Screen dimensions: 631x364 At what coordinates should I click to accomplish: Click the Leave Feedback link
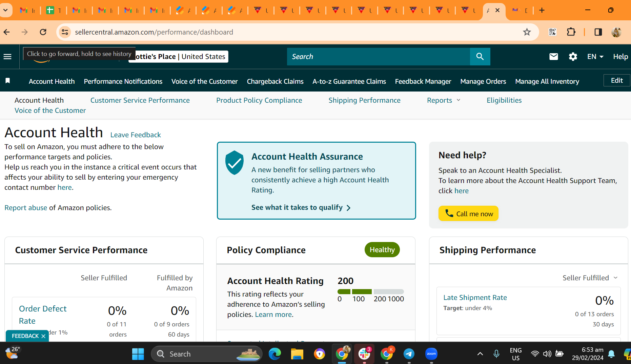click(x=136, y=135)
